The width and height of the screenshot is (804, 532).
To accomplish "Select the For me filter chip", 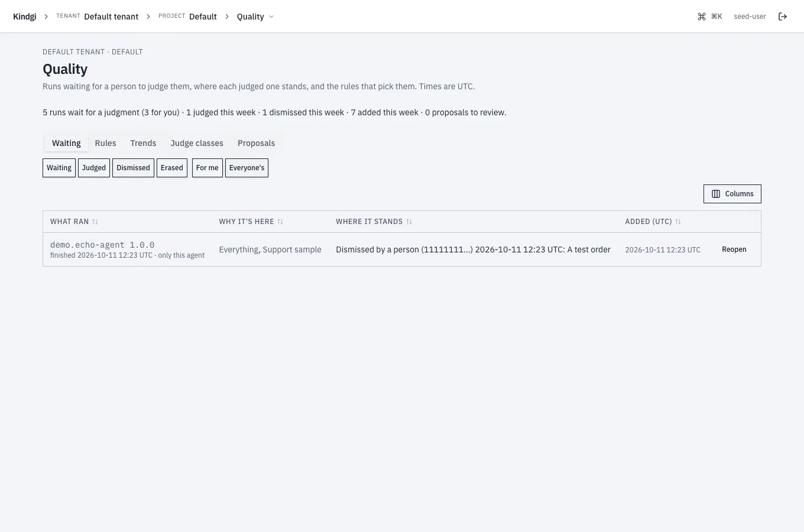I will tap(208, 168).
